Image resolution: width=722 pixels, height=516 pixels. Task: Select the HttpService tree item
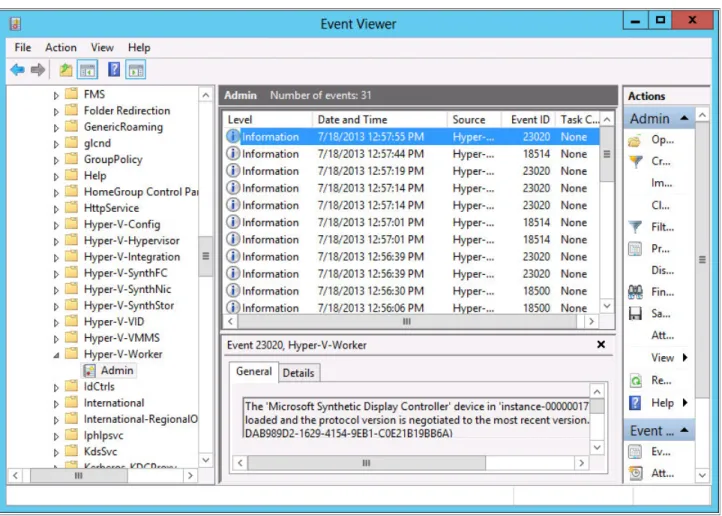tap(111, 208)
